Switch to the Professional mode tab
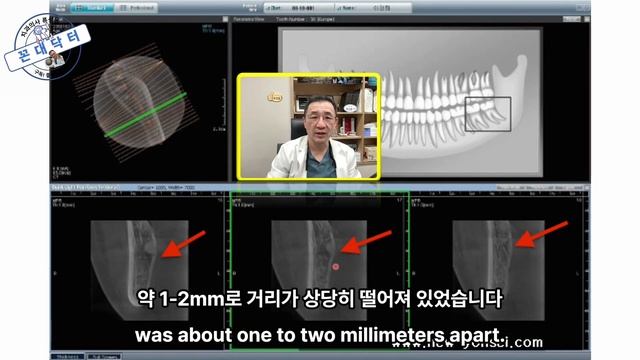The width and height of the screenshot is (640, 360). pos(136,8)
